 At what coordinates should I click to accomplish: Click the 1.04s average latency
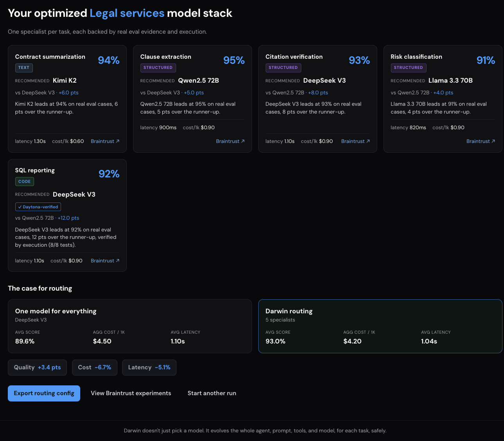click(429, 342)
